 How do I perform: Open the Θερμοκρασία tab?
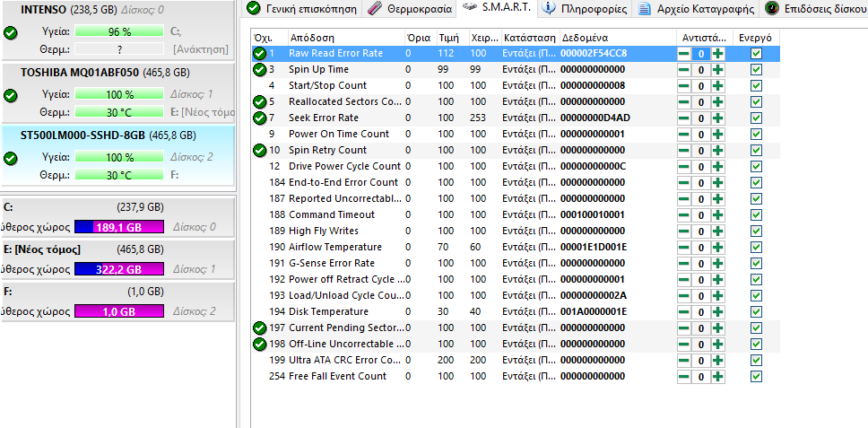[410, 9]
